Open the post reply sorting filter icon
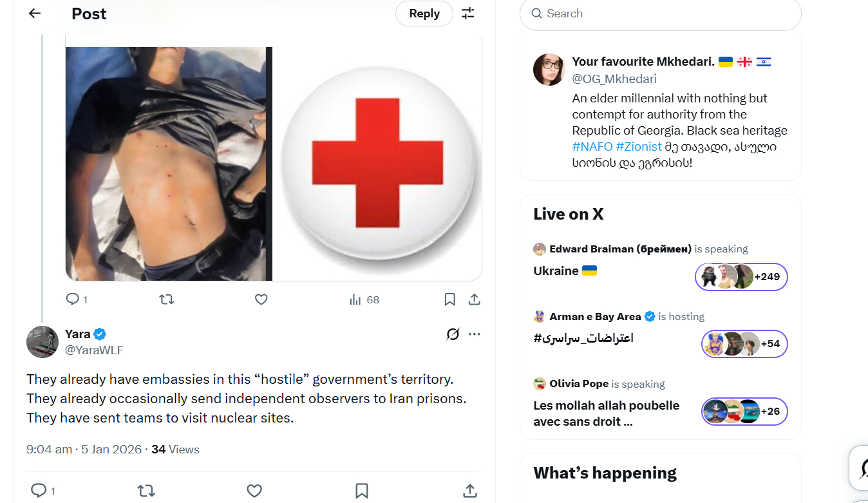The height and width of the screenshot is (503, 868). pyautogui.click(x=468, y=14)
